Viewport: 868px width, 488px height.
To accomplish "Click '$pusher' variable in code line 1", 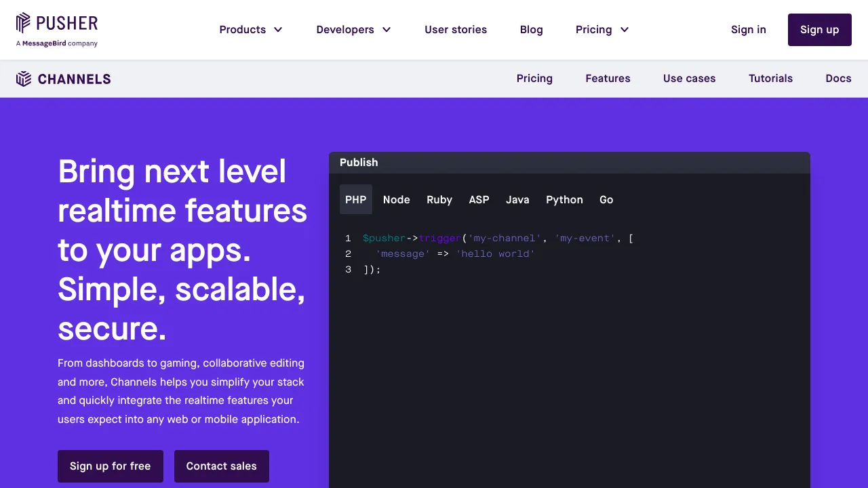I will point(384,238).
